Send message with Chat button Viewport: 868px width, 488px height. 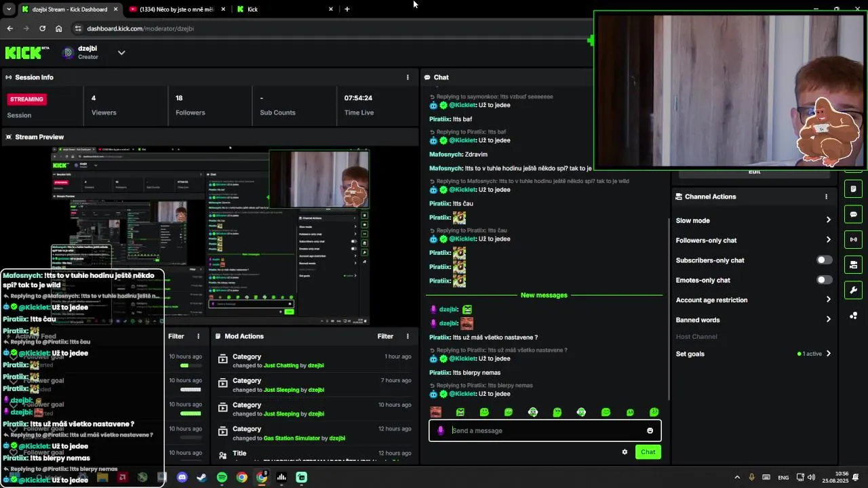[648, 452]
